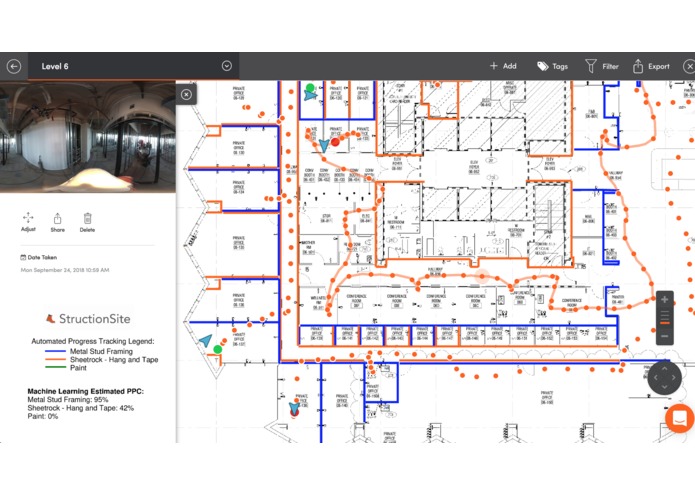Image resolution: width=695 pixels, height=494 pixels.
Task: Open the 360 photo preview thumbnail
Action: tap(88, 137)
